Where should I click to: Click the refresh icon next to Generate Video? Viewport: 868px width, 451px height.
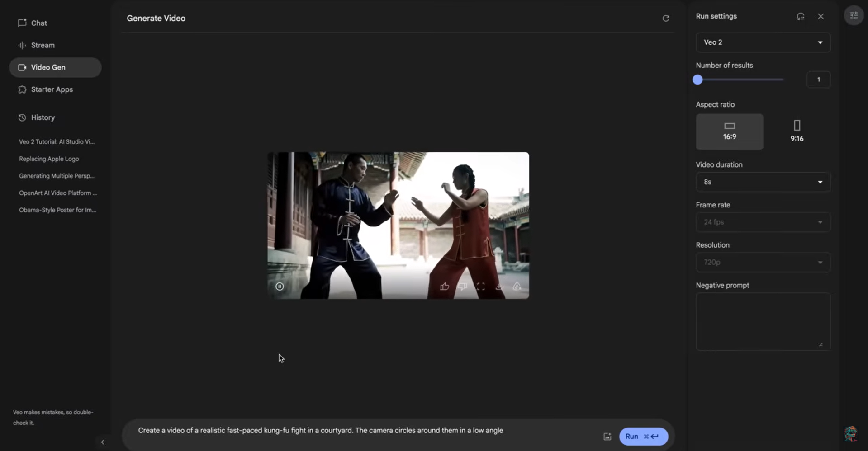pyautogui.click(x=665, y=18)
